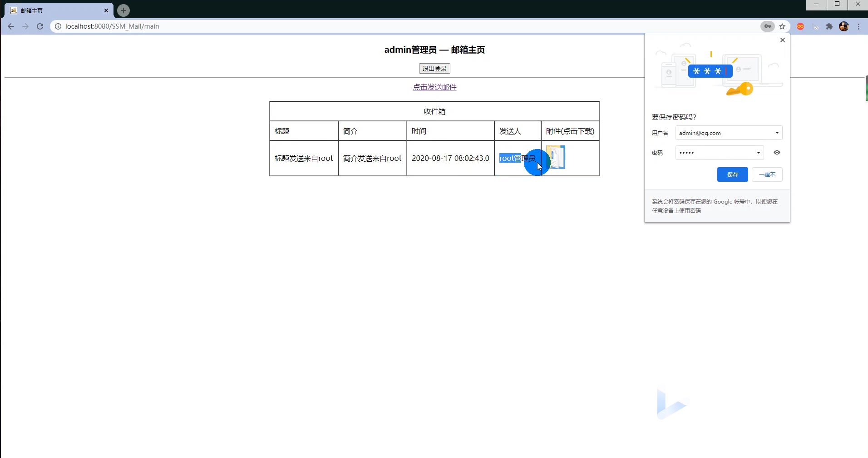Click the browser profile avatar
The image size is (868, 458).
pyautogui.click(x=843, y=26)
